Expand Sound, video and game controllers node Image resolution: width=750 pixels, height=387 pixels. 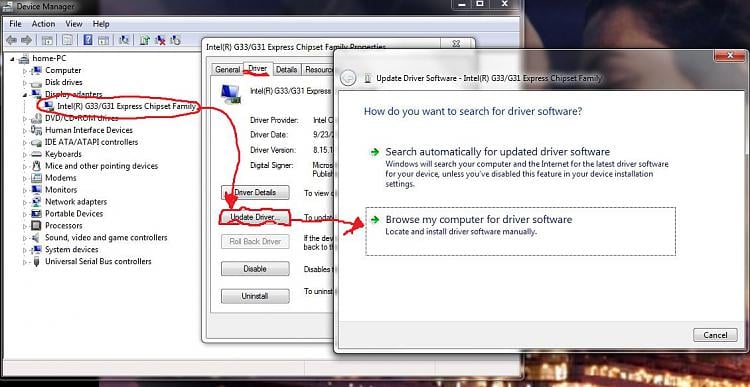24,238
